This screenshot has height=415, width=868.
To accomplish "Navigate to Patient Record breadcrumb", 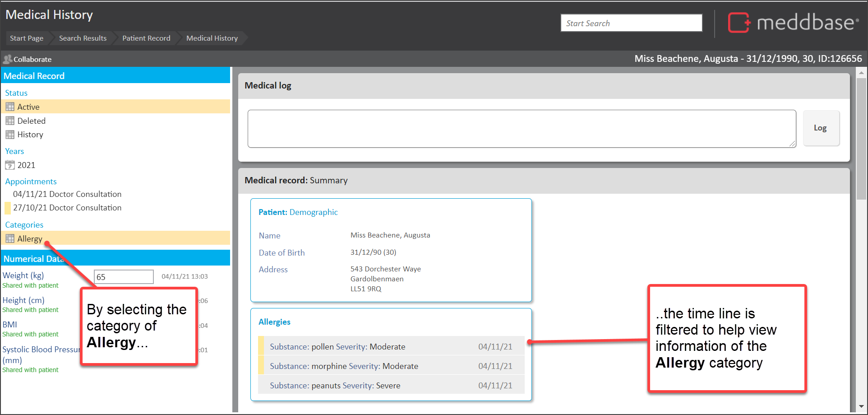I will [146, 38].
